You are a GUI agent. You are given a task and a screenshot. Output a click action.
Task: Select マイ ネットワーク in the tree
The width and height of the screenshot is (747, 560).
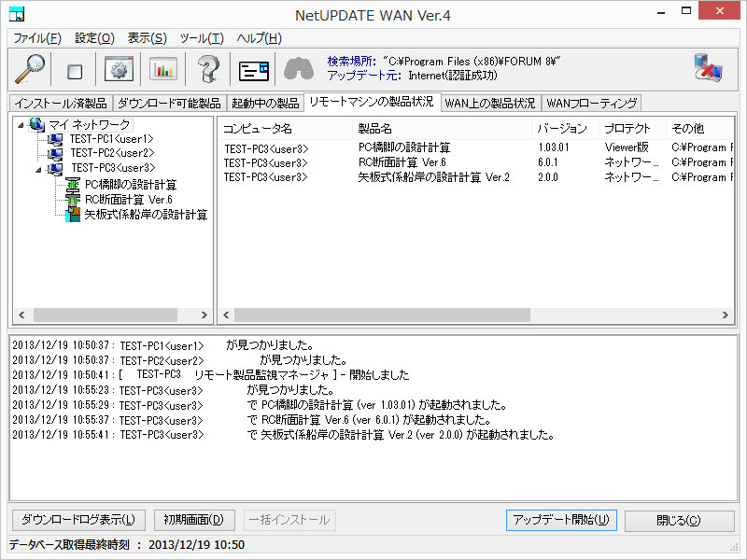pyautogui.click(x=90, y=125)
